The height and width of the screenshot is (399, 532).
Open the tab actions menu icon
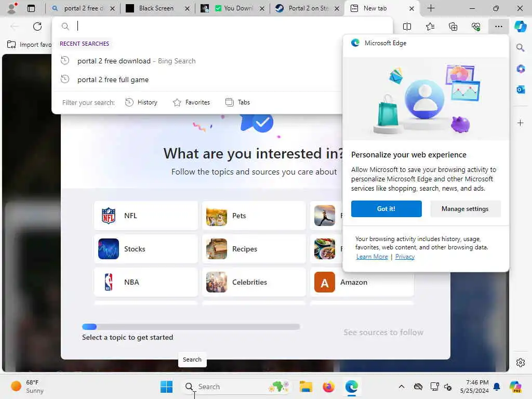[31, 8]
